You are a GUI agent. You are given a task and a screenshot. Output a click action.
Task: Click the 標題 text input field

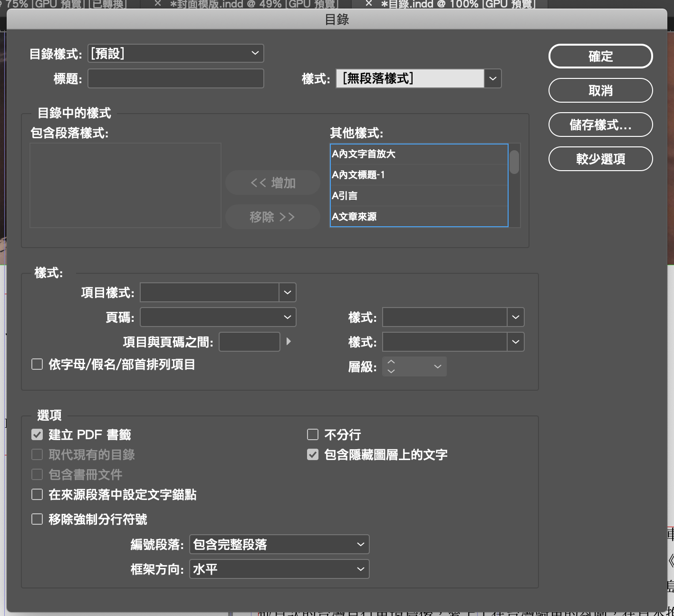tap(175, 78)
